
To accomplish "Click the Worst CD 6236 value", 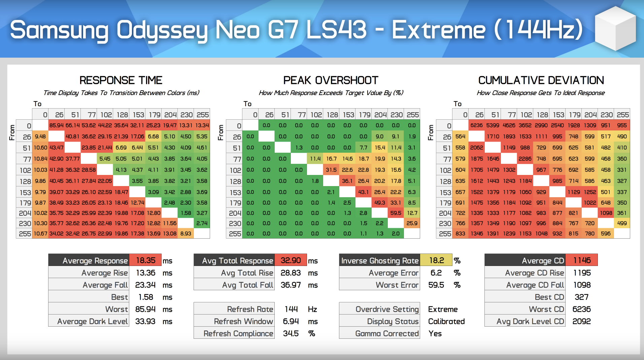I will click(x=582, y=309).
